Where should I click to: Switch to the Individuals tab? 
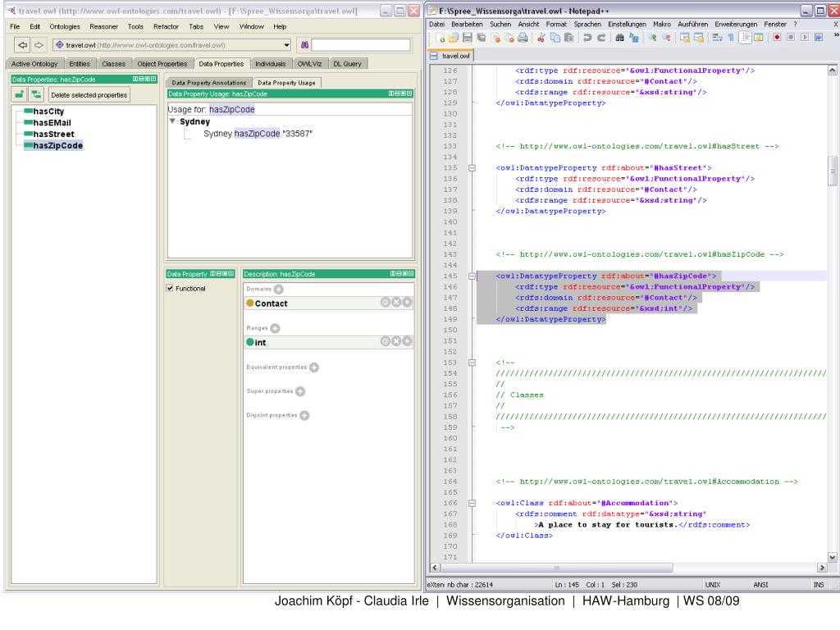270,63
